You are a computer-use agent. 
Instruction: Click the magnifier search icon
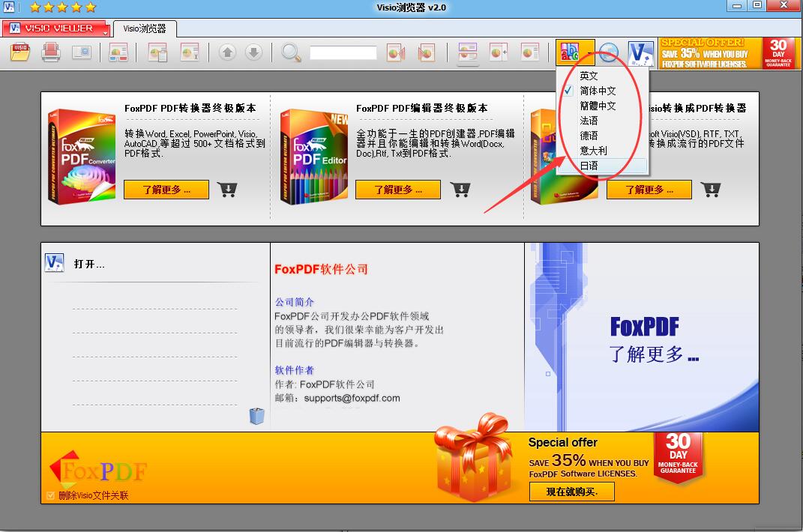point(291,52)
